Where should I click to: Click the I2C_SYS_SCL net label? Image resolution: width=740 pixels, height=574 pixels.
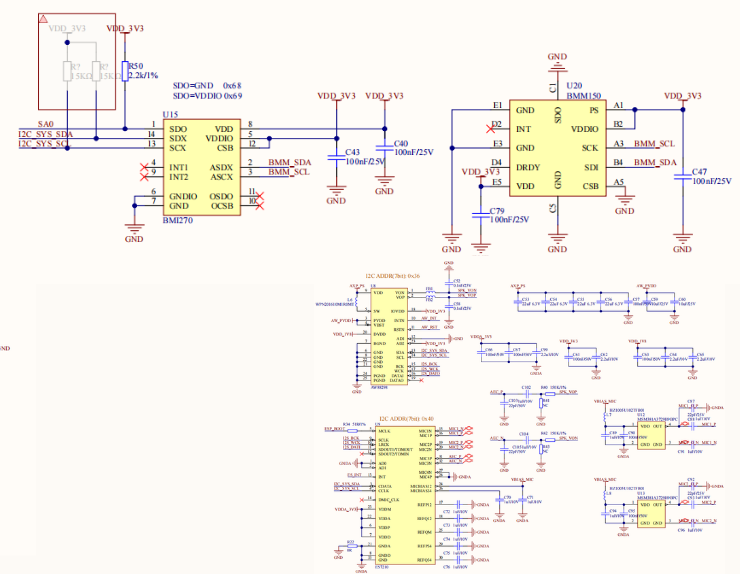click(45, 144)
